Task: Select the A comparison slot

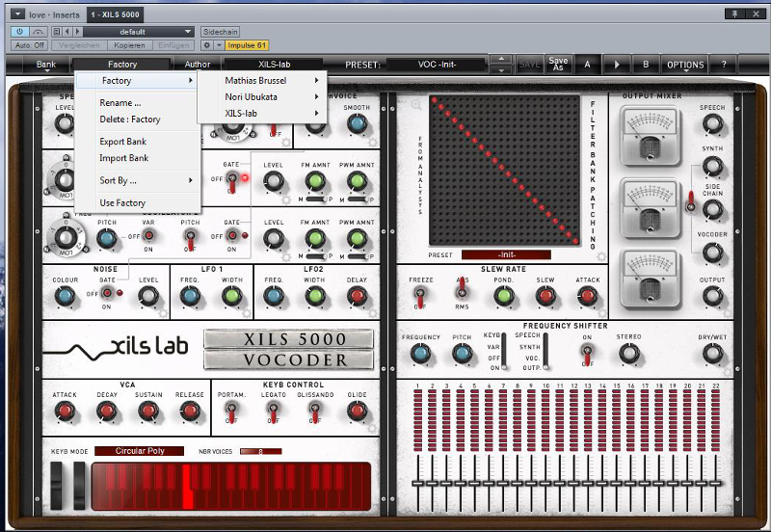Action: [x=587, y=65]
